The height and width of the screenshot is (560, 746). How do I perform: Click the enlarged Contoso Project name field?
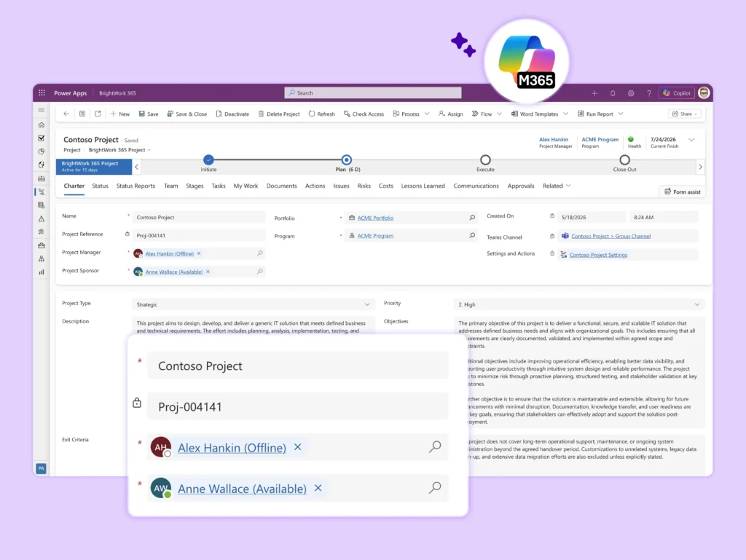(x=298, y=366)
